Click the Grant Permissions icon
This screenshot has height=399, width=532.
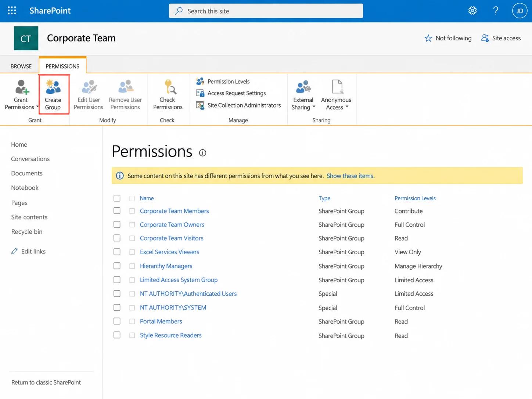(x=22, y=87)
